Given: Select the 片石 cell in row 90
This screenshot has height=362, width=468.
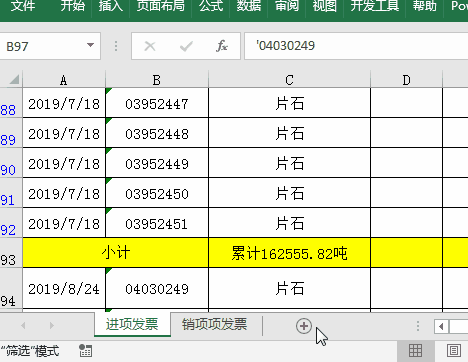Looking at the screenshot, I should point(289,163).
